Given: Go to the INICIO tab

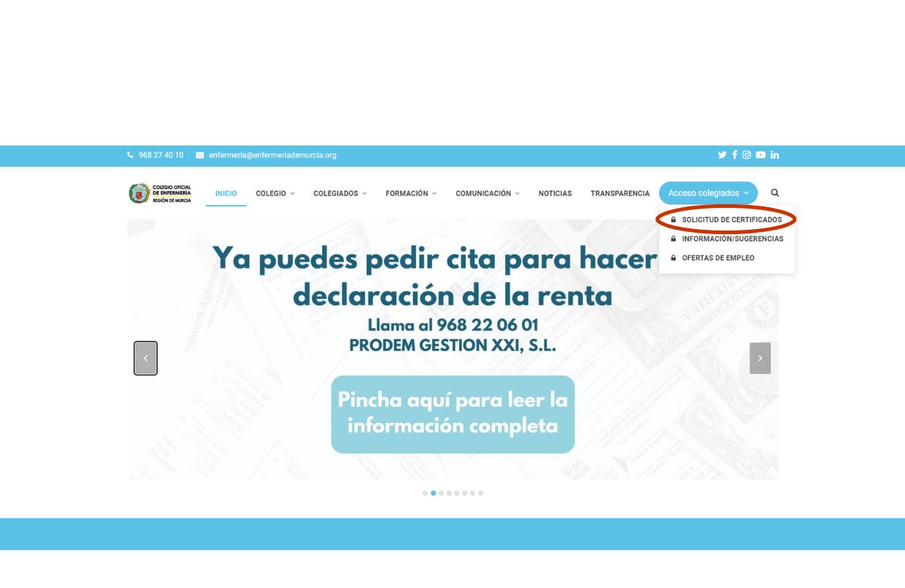Looking at the screenshot, I should (226, 193).
